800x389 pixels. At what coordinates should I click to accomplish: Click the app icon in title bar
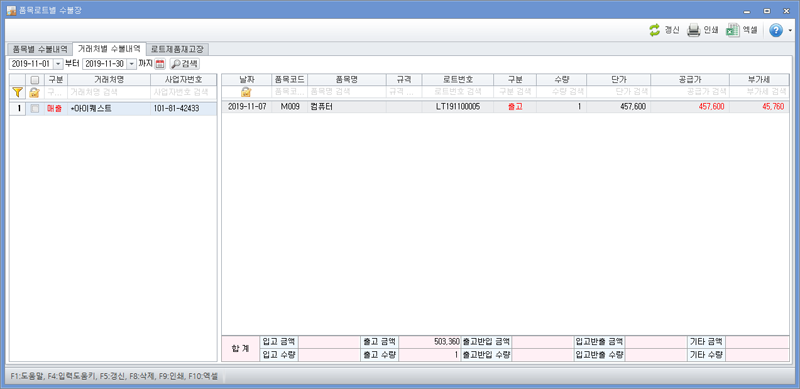tap(11, 10)
